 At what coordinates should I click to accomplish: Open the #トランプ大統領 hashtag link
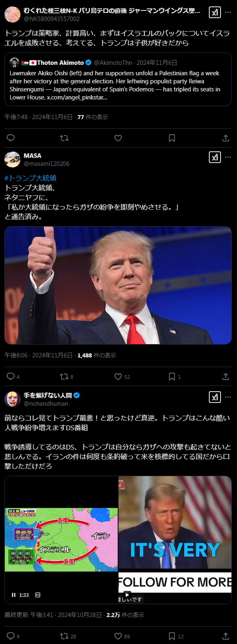pos(31,178)
